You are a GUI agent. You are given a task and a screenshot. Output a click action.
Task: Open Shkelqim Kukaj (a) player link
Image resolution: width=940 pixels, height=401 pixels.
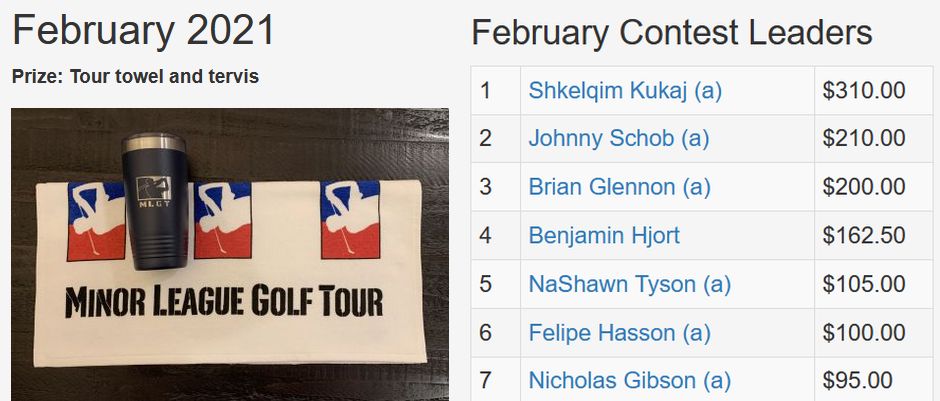point(625,91)
